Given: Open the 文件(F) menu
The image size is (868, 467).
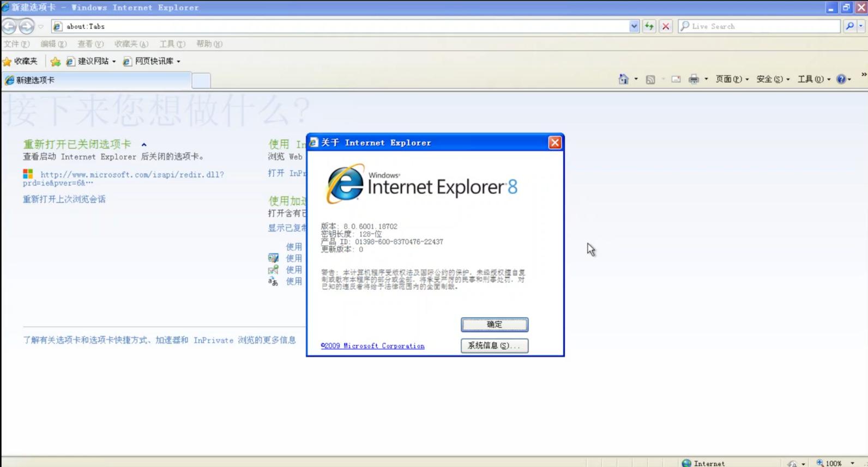Looking at the screenshot, I should 17,44.
